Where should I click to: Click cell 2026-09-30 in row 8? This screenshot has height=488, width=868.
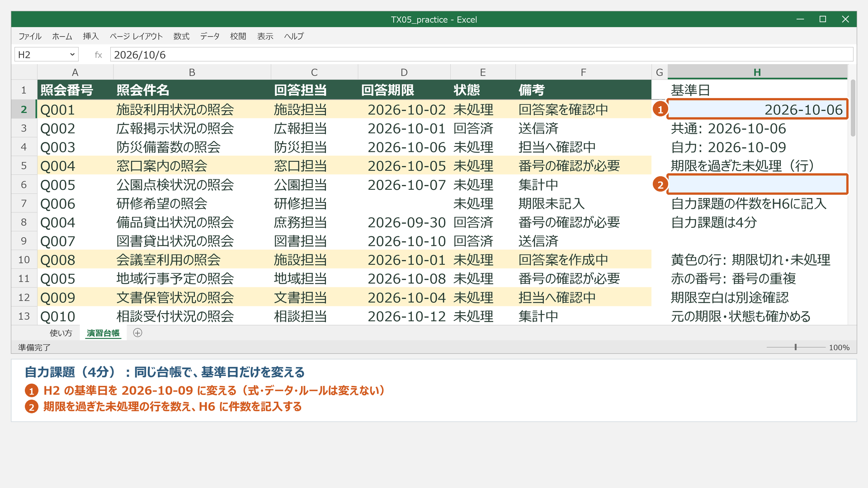tap(404, 222)
